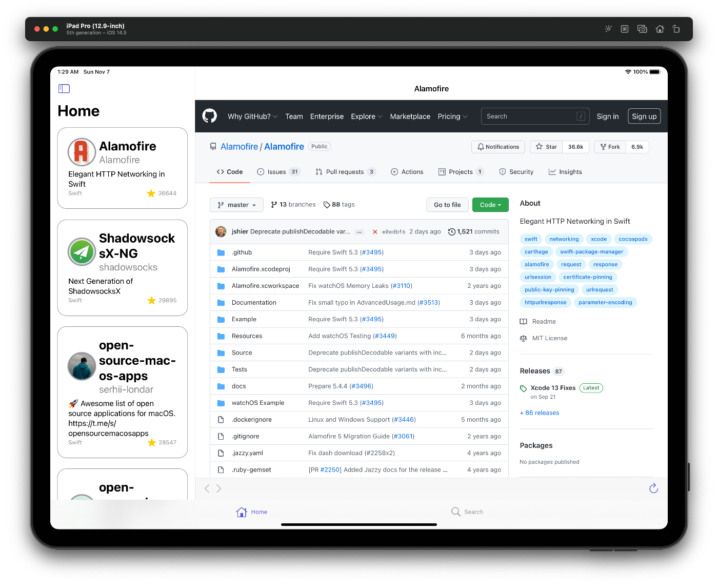The image size is (718, 588).
Task: Click the GitHub octocat logo
Action: (210, 116)
